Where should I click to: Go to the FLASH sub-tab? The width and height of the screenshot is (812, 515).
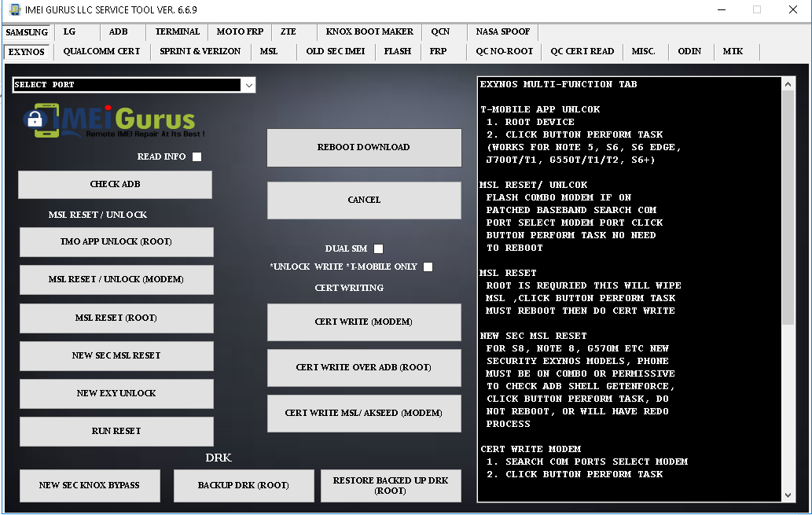(397, 51)
